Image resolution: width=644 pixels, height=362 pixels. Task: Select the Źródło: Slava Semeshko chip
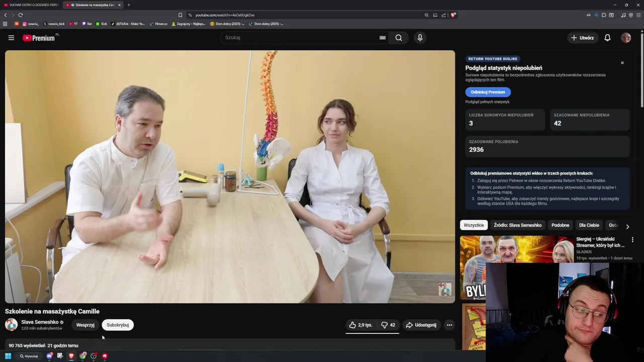coord(518,225)
